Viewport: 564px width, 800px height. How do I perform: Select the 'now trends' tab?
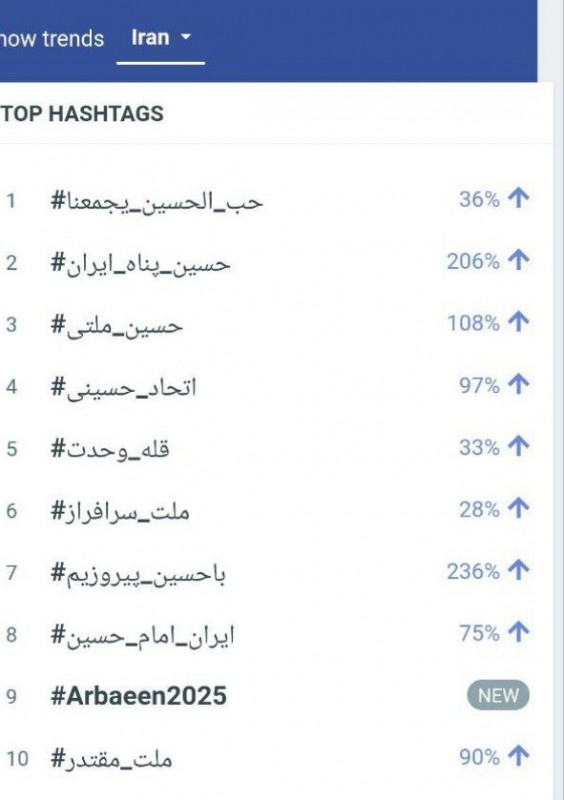[x=52, y=39]
